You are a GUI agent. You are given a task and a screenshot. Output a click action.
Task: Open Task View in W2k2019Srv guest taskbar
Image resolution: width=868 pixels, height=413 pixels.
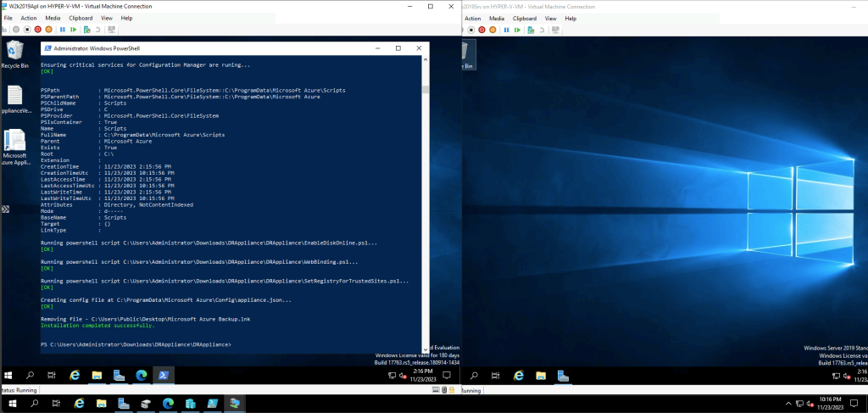coord(495,375)
